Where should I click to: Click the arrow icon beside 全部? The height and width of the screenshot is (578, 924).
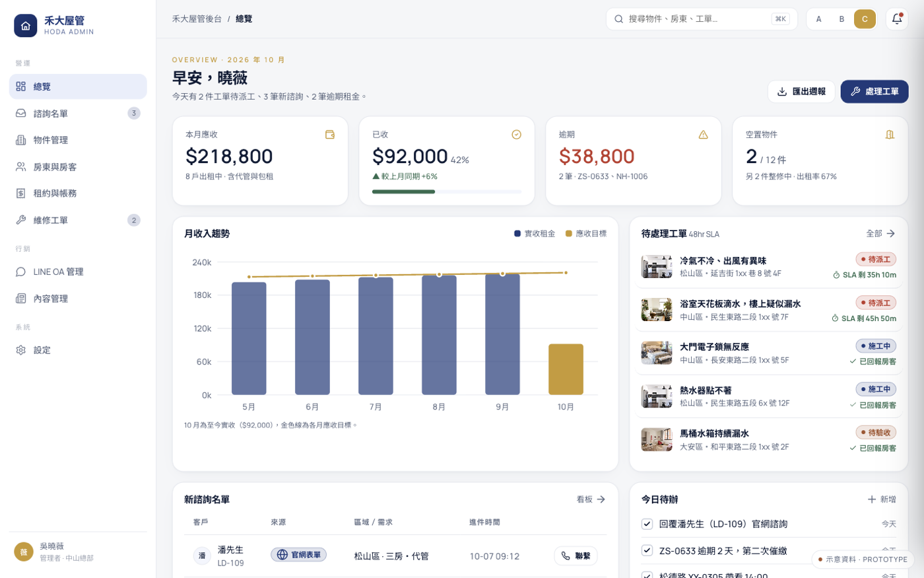point(890,234)
